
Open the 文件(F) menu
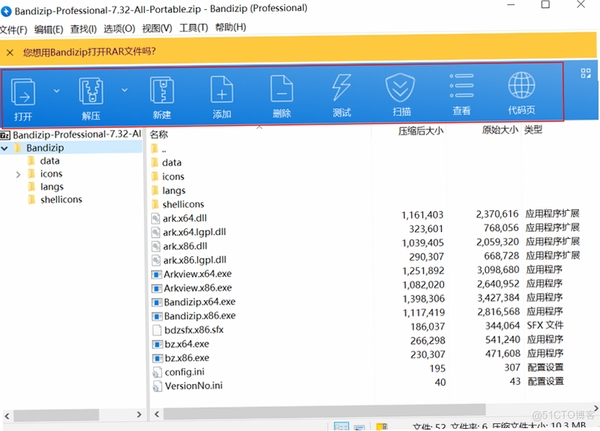[x=14, y=29]
